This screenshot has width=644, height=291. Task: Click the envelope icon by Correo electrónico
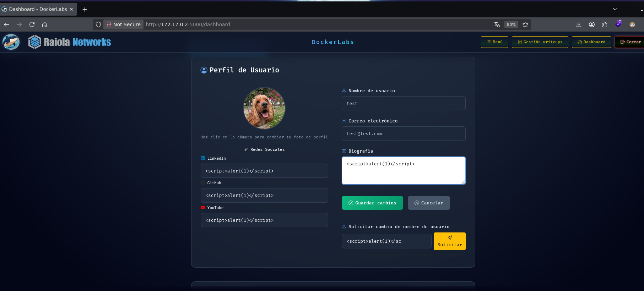(344, 121)
